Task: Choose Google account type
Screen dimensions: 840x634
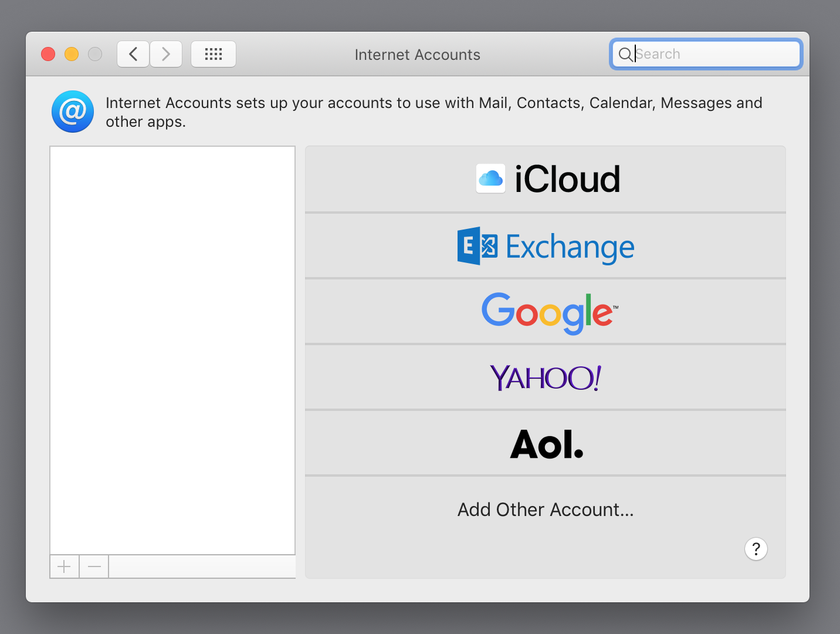Action: [546, 312]
